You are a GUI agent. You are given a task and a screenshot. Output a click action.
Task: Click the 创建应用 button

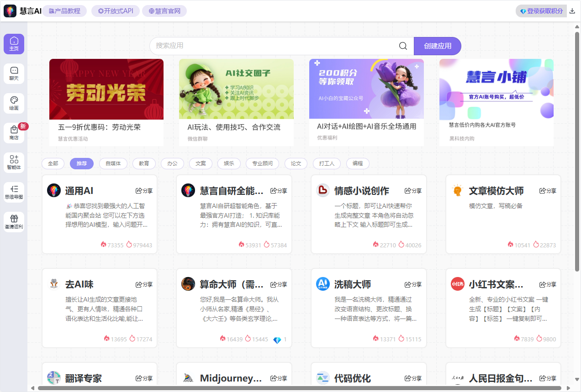coord(437,46)
